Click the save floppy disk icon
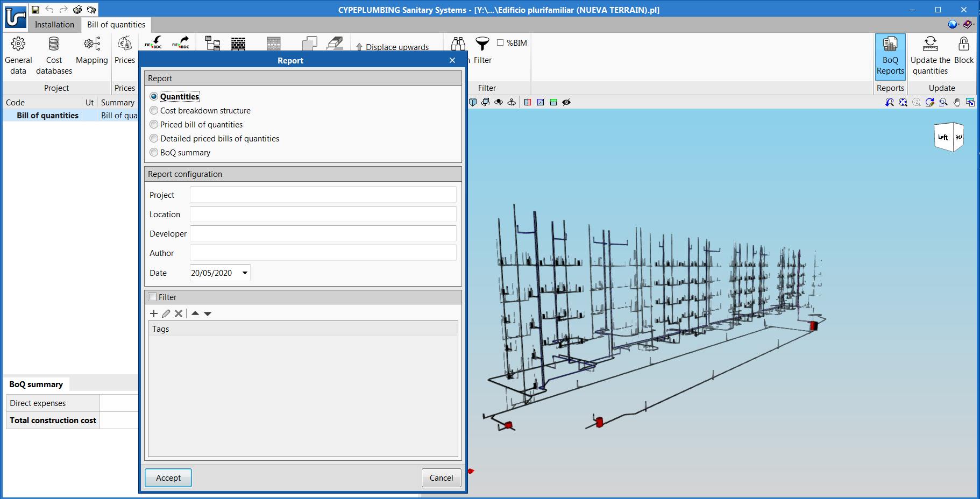 (x=35, y=10)
